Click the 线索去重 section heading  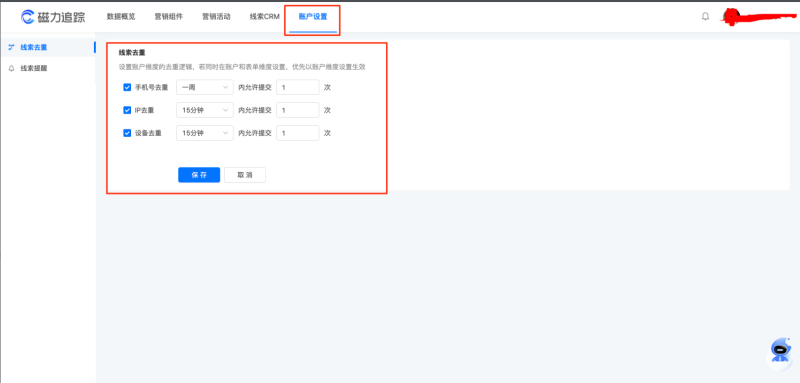[x=133, y=53]
